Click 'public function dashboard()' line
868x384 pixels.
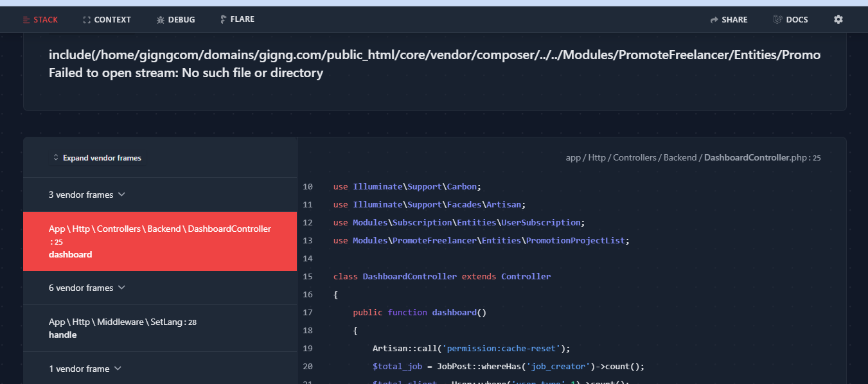420,312
